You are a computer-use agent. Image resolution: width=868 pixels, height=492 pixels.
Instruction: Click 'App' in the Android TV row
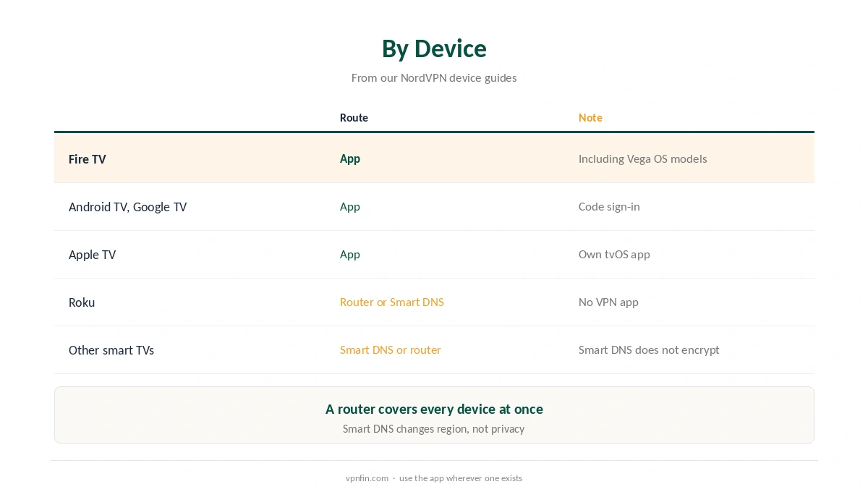click(x=350, y=206)
